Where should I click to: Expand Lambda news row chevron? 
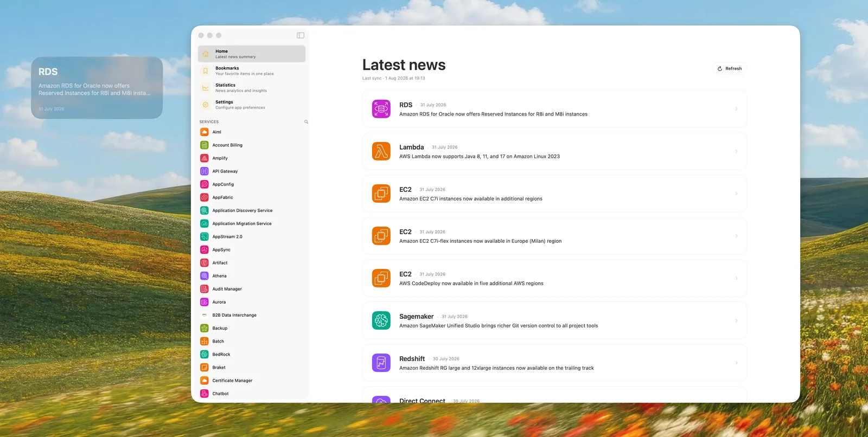point(736,151)
